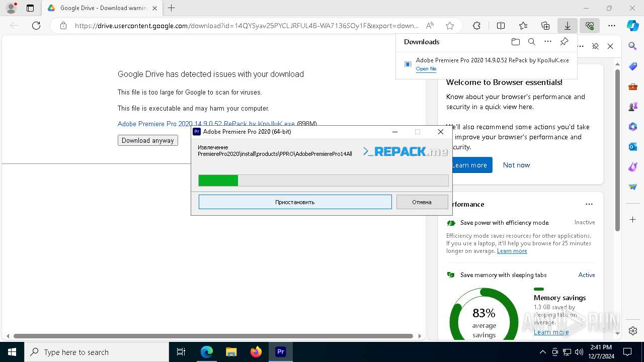644x362 pixels.
Task: Click the Downloads toolbar icon
Action: 568,26
